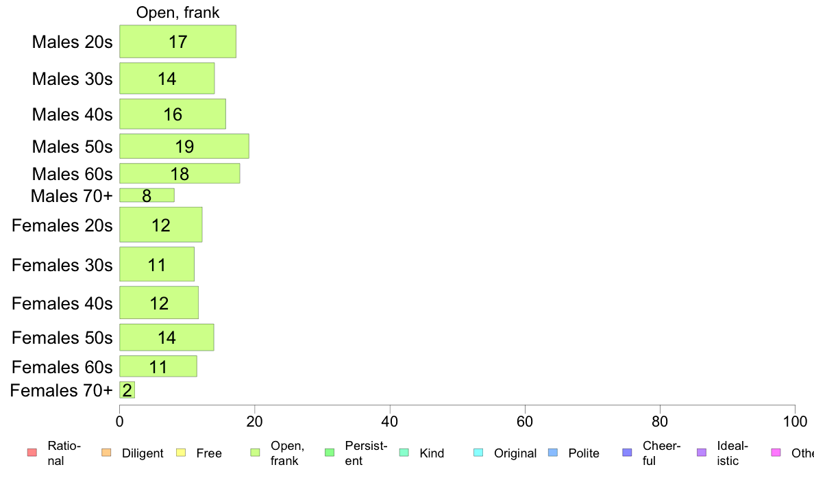Click the Open, frank legend swatch
The width and height of the screenshot is (814, 504).
tap(255, 453)
